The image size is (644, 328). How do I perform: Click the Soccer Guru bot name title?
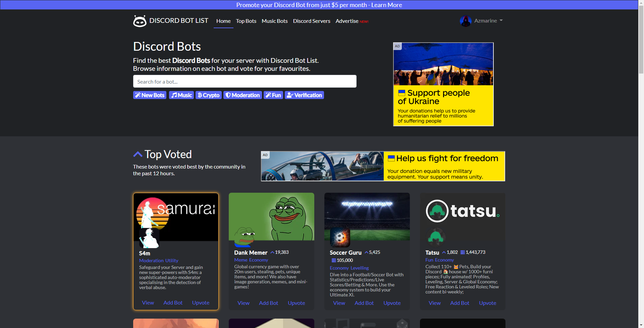click(x=346, y=252)
